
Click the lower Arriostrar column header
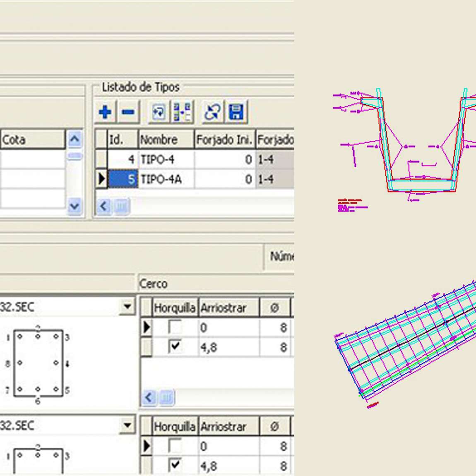click(229, 426)
